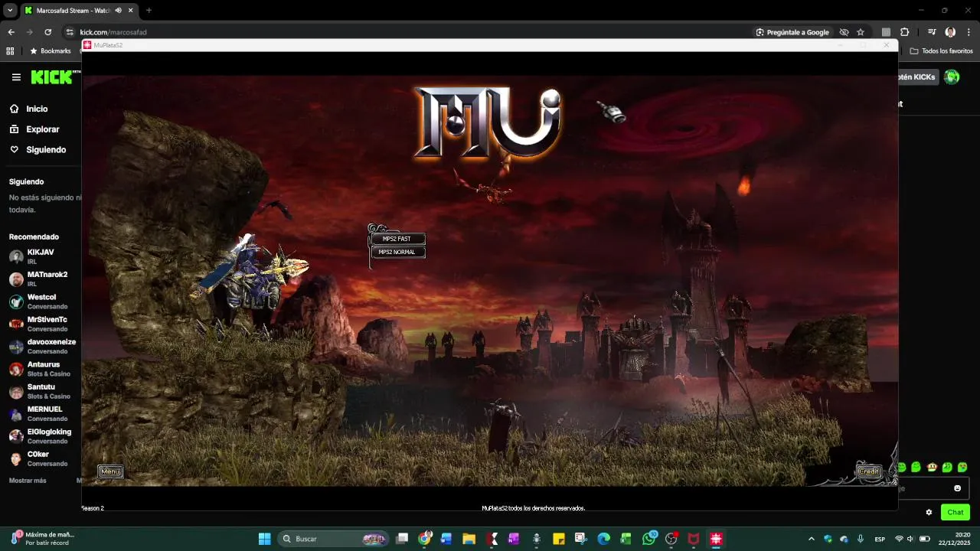Open the Bookmarks folder in bookmarks bar
The image size is (980, 551).
[51, 51]
